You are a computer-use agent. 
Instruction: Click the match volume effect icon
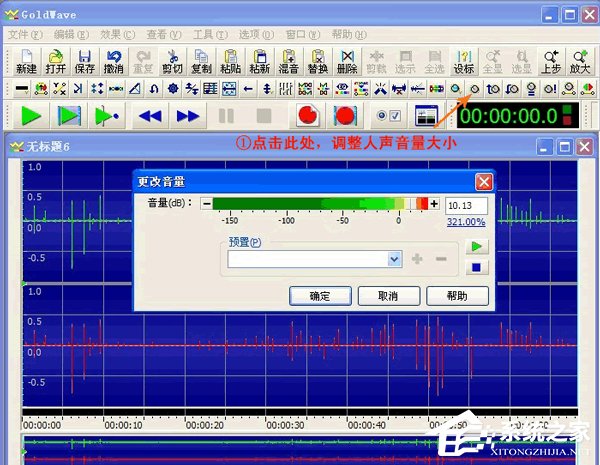pos(531,89)
